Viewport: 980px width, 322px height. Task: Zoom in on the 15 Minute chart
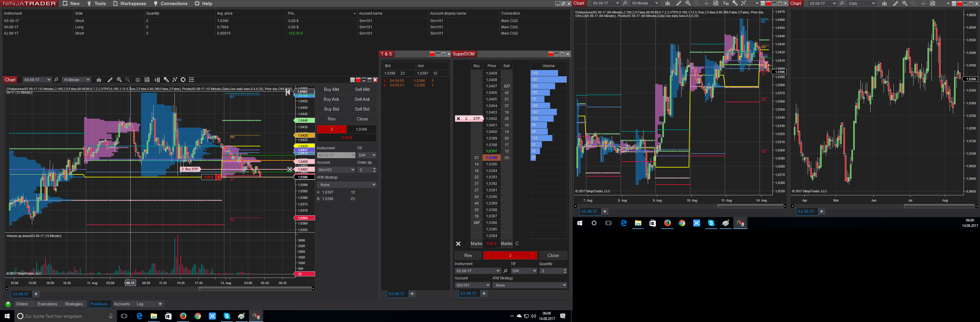tap(119, 80)
